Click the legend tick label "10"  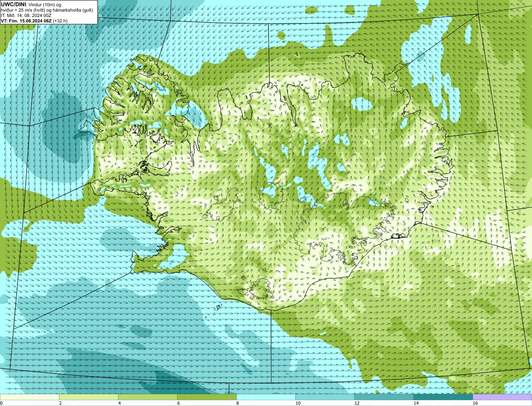[x=298, y=403]
